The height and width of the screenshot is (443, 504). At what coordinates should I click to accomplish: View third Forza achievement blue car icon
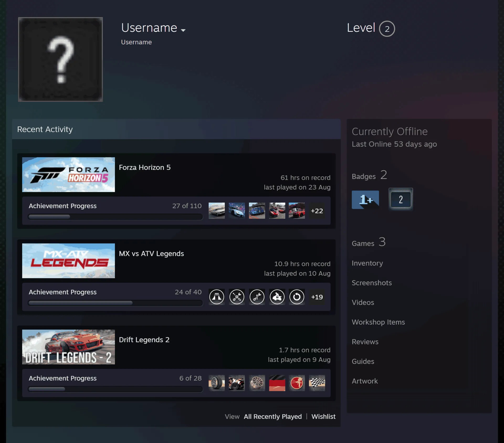tap(257, 210)
